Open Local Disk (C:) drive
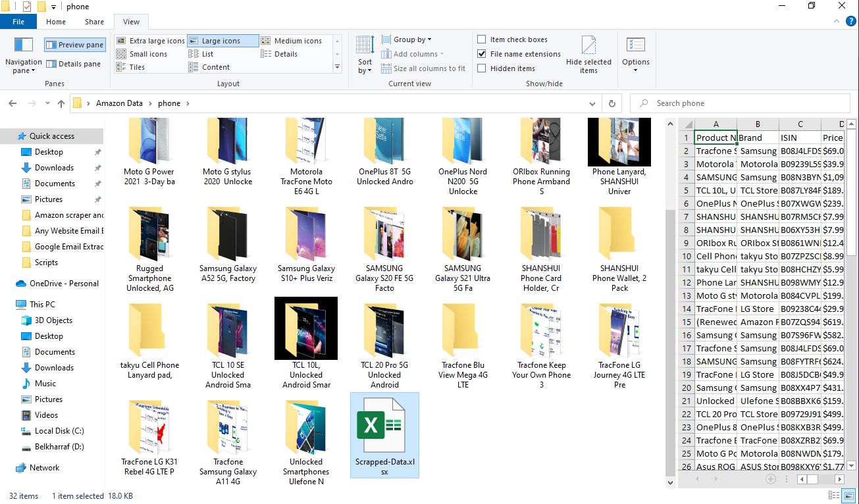 (59, 431)
